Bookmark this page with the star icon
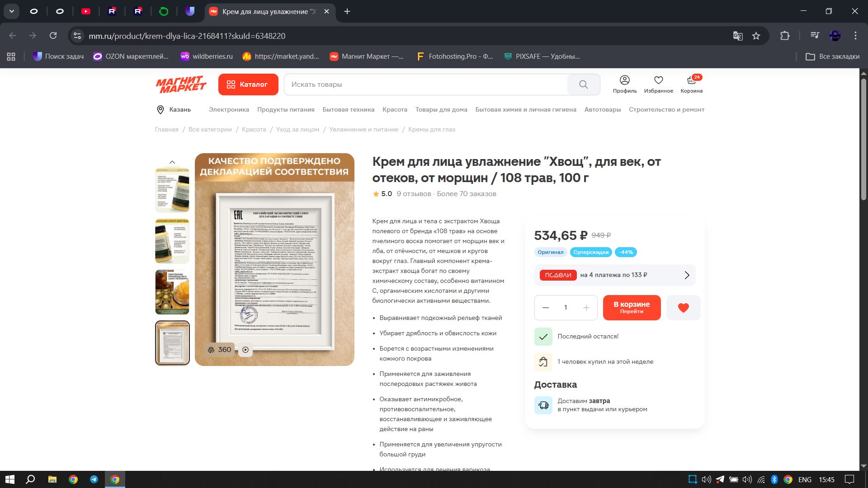 click(756, 36)
